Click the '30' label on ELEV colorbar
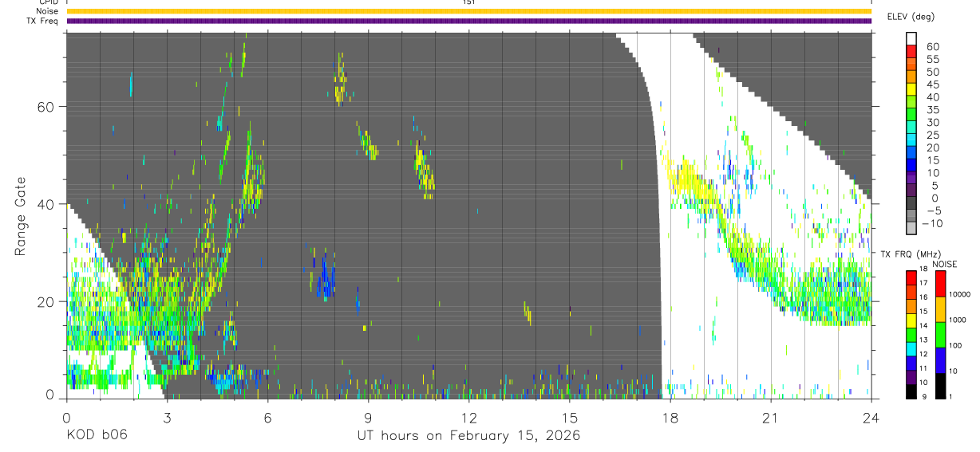Screen dimensions: 980x452 coord(933,123)
